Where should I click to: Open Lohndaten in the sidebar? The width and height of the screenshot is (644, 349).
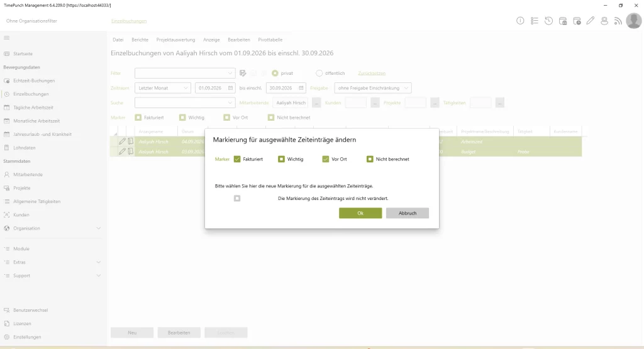pyautogui.click(x=25, y=148)
